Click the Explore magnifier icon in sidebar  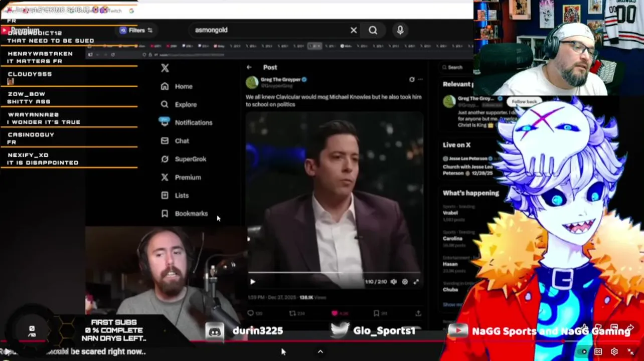pos(165,104)
